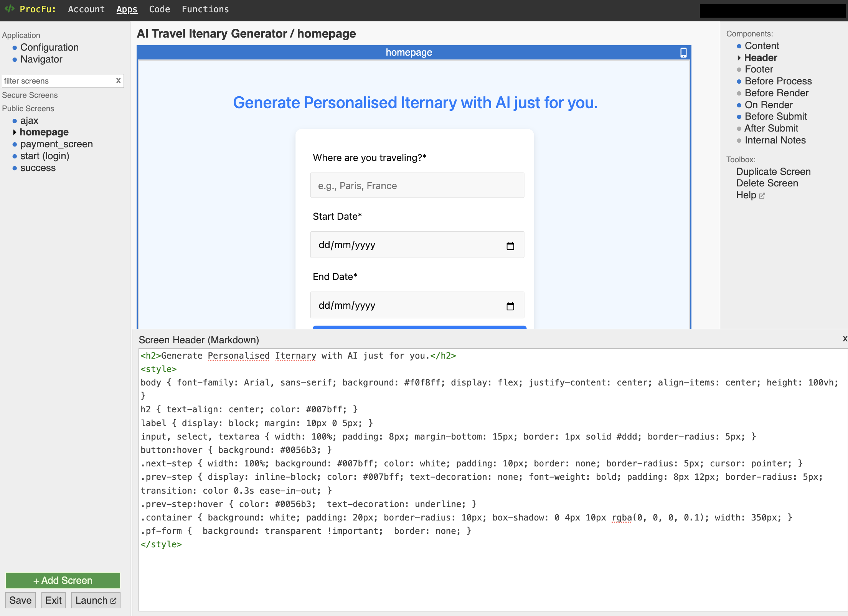The image size is (848, 616).
Task: Open the Code menu
Action: click(x=160, y=9)
